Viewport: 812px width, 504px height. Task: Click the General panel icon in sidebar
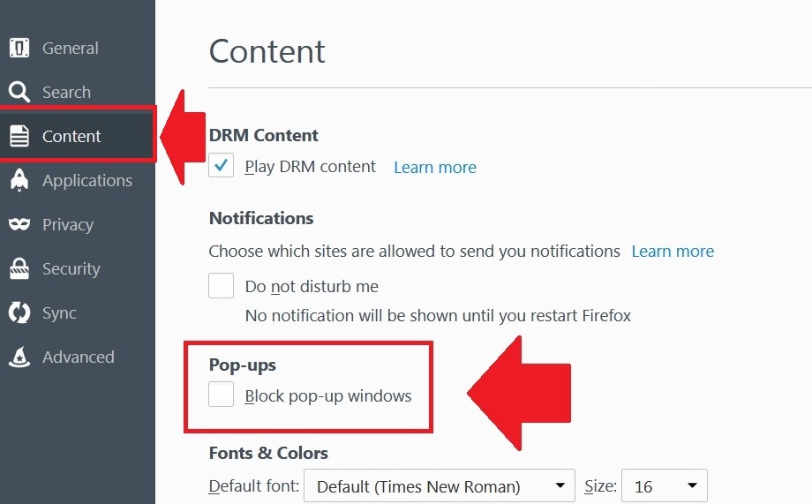(19, 48)
